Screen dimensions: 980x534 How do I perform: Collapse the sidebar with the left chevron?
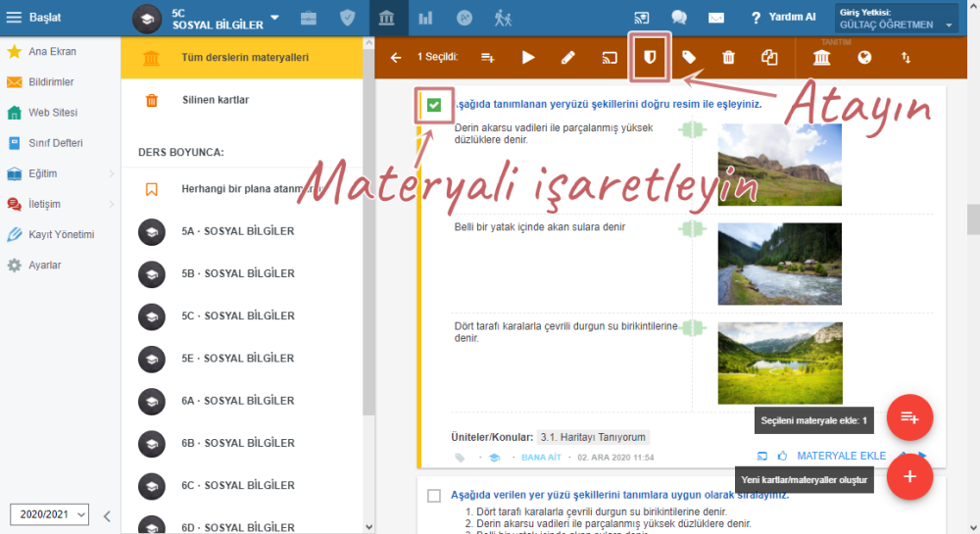coord(107,516)
